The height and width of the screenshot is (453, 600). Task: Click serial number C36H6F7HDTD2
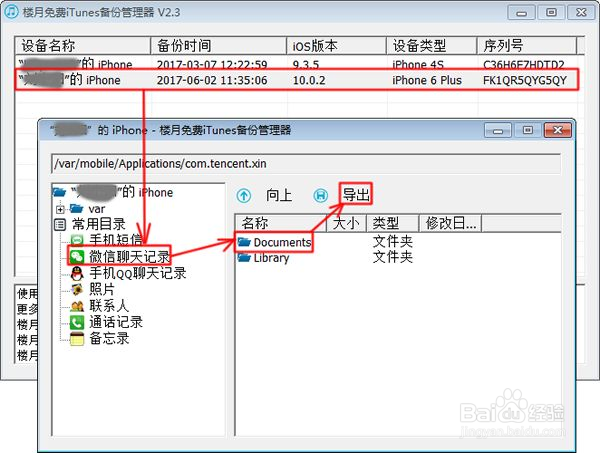pyautogui.click(x=524, y=64)
